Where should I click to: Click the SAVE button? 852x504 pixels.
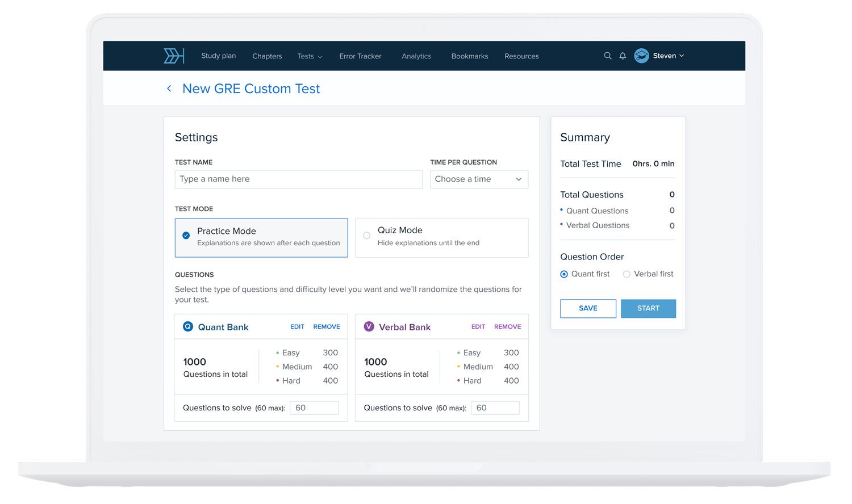tap(588, 308)
